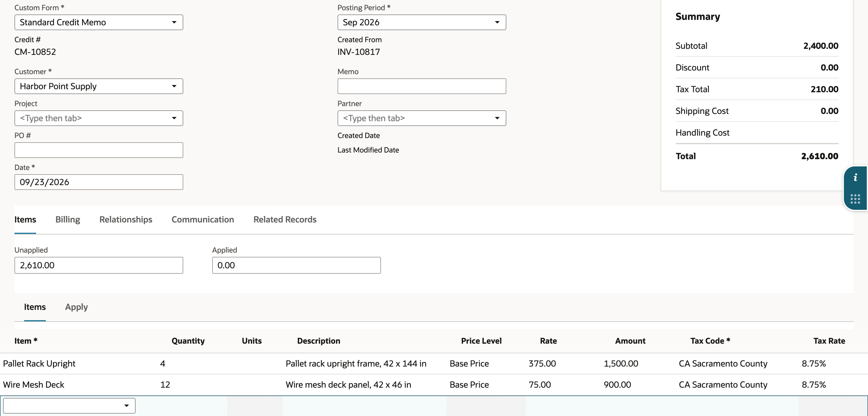The width and height of the screenshot is (868, 416).
Task: Click the Quantity column header
Action: click(188, 341)
